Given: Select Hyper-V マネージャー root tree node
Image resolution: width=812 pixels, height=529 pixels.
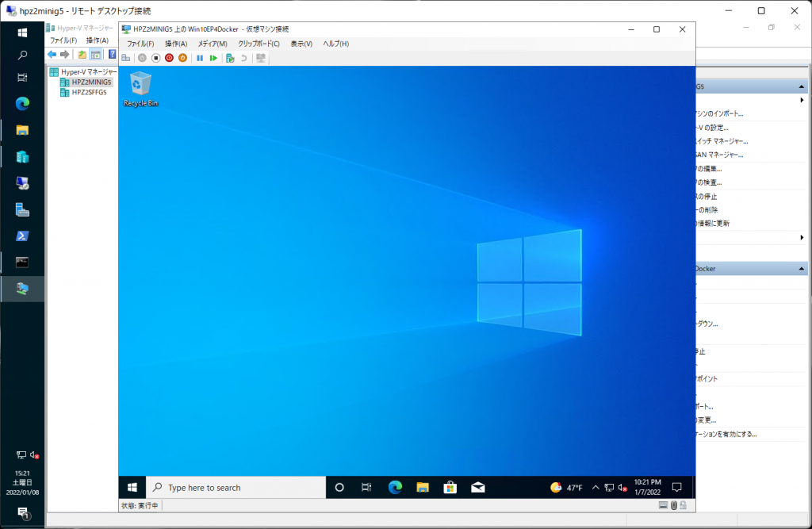Looking at the screenshot, I should 83,71.
